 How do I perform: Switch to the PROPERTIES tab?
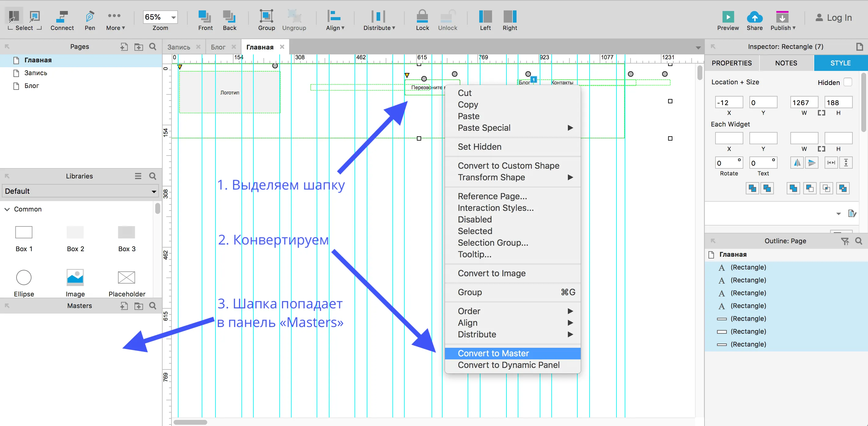731,63
